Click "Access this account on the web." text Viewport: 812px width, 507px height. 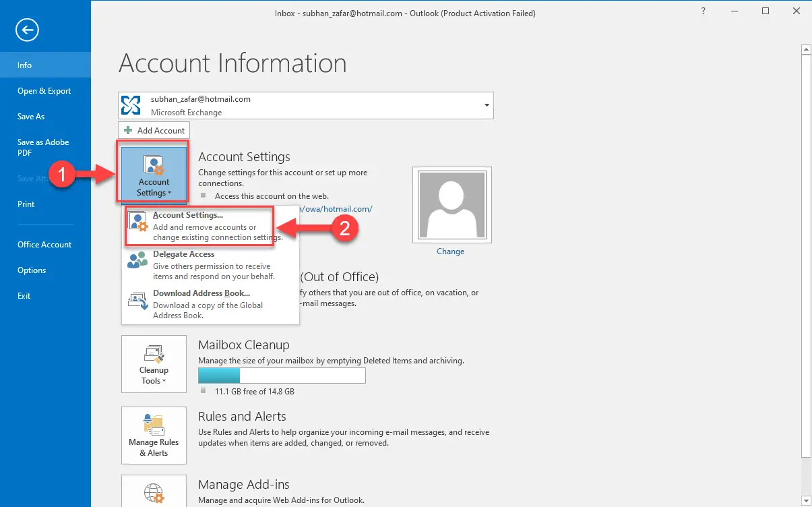point(273,196)
